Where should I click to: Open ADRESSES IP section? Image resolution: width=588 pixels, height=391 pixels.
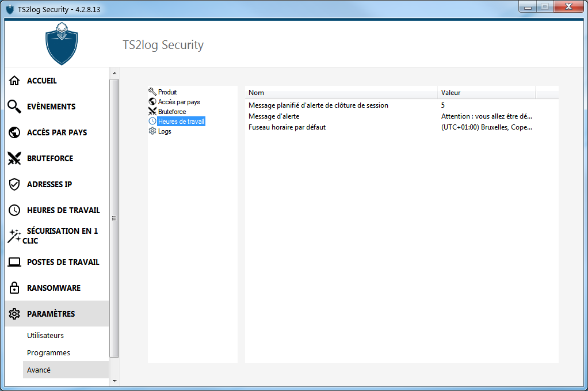click(x=57, y=184)
